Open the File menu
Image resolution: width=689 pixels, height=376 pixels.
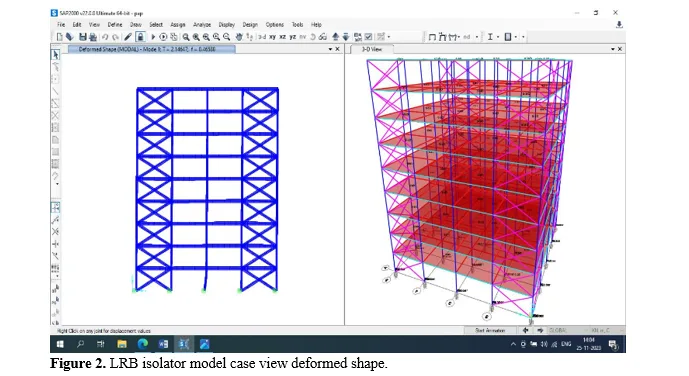[61, 25]
